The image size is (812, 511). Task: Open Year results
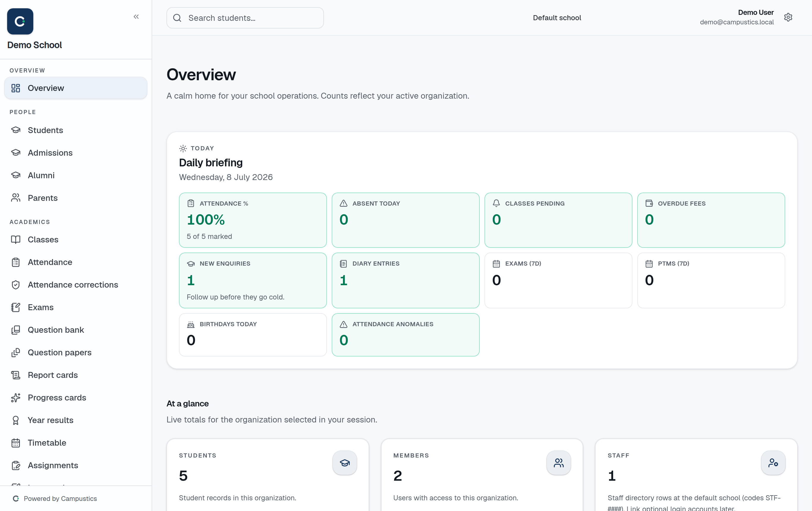75,420
